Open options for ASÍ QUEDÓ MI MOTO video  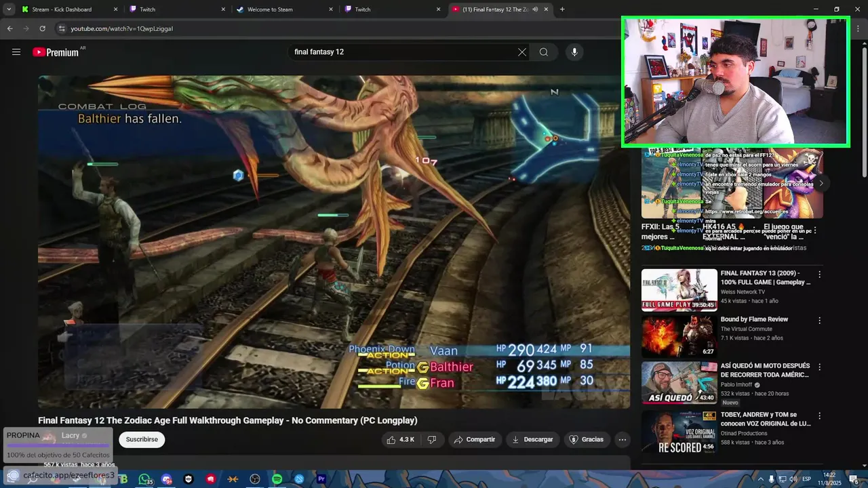(x=819, y=367)
